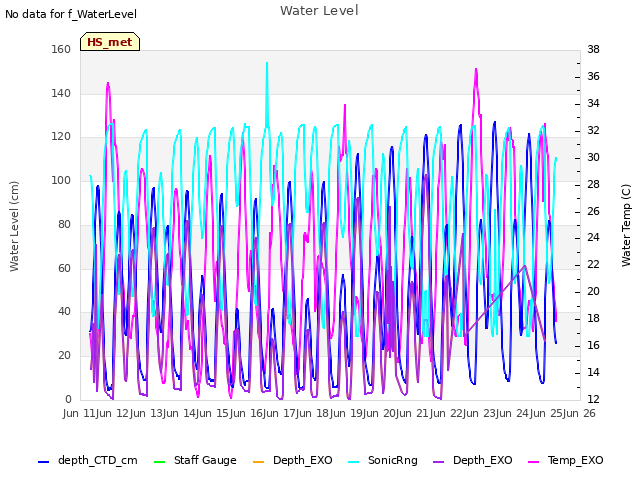This screenshot has height=480, width=640.
Task: Click the 24 right axis tick label
Action: pos(593,238)
